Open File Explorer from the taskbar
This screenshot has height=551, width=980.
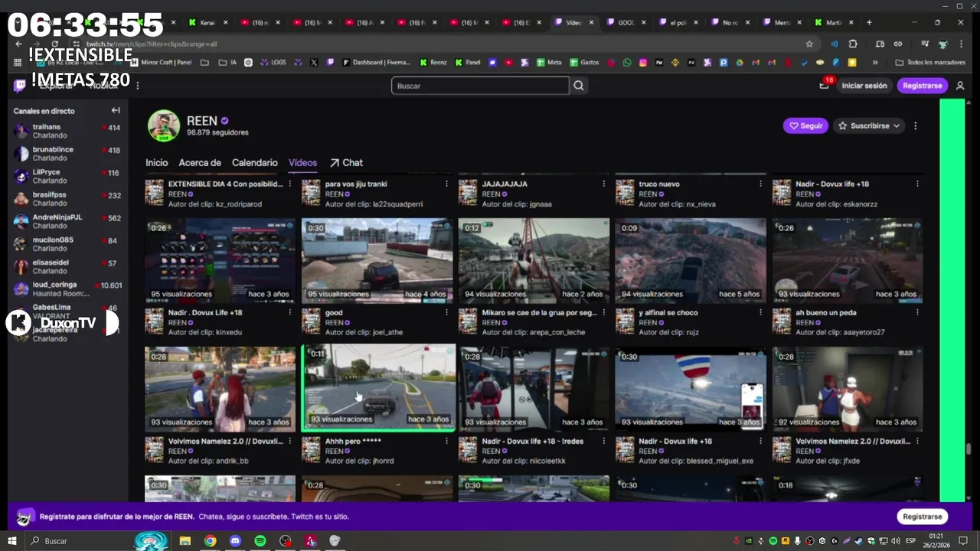[185, 541]
